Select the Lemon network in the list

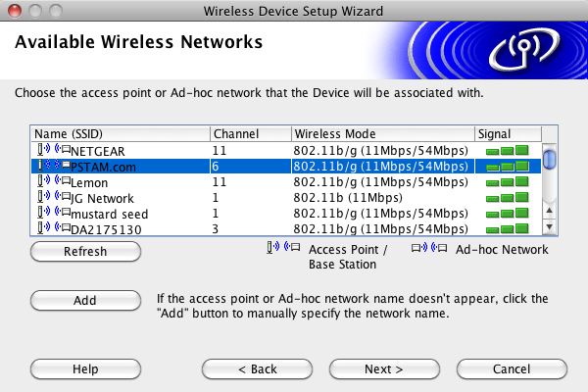(x=286, y=182)
